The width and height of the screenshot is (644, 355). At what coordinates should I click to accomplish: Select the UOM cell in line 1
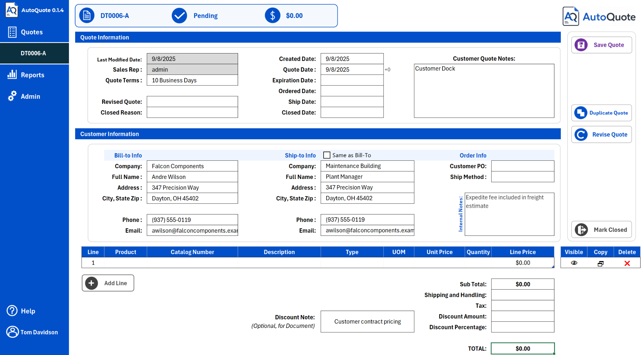tap(399, 263)
